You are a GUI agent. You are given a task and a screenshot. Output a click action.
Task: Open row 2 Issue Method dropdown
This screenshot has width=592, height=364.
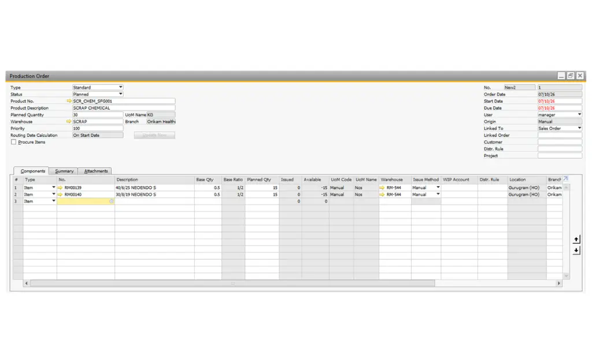(x=438, y=194)
